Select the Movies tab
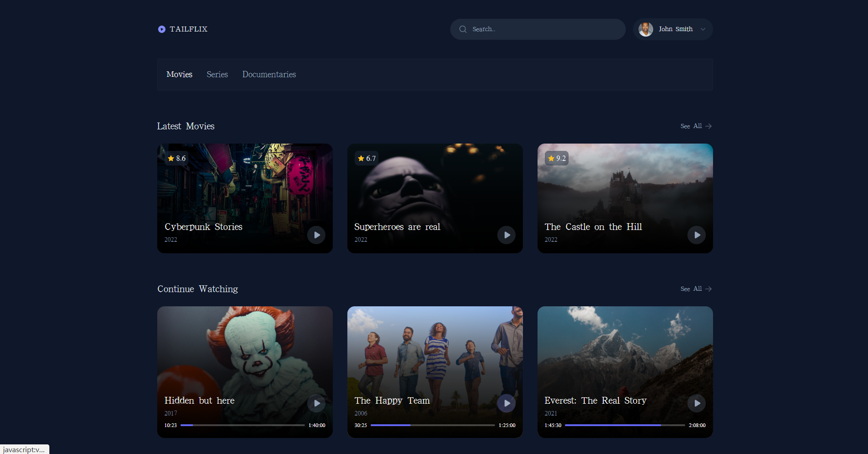 pyautogui.click(x=179, y=75)
